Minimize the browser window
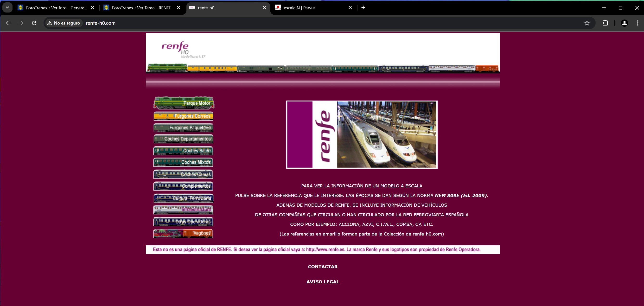644x306 pixels. [x=604, y=8]
